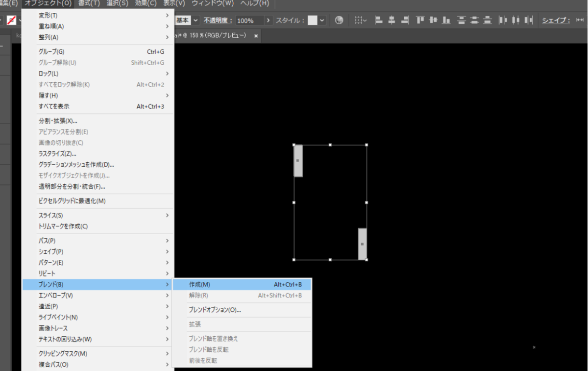Open the 不透明度 panel link
Image resolution: width=588 pixels, height=371 pixels.
click(218, 20)
